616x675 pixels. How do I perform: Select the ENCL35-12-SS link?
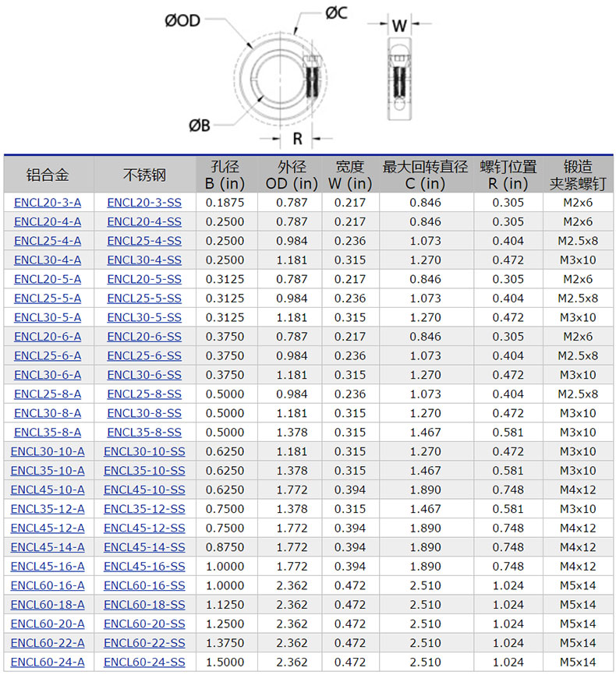[x=144, y=509]
